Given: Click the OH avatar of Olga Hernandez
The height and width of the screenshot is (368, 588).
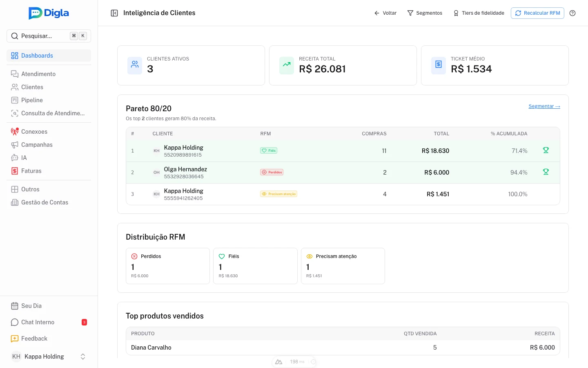Looking at the screenshot, I should [x=156, y=173].
